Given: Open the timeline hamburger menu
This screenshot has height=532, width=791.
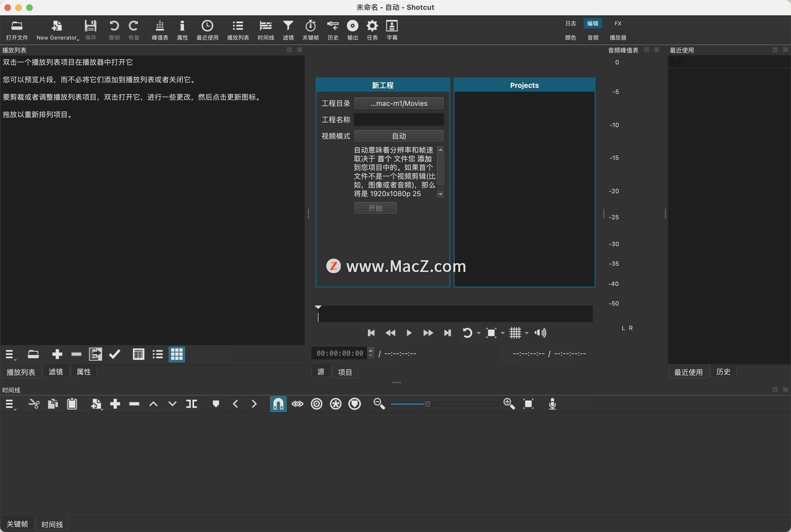Looking at the screenshot, I should point(10,404).
